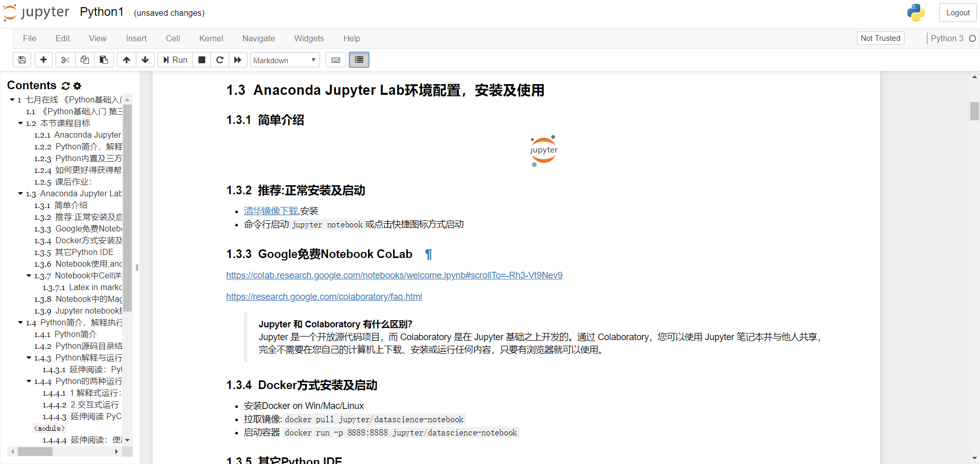Click the Contents panel vertical scrollbar thumb
Image resolution: width=980 pixels, height=464 pixels.
(128, 208)
